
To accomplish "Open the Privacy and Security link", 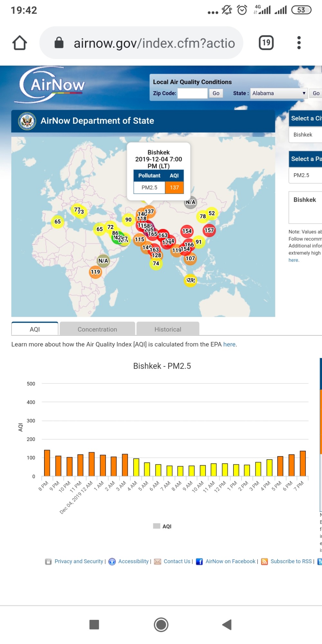I will (79, 561).
